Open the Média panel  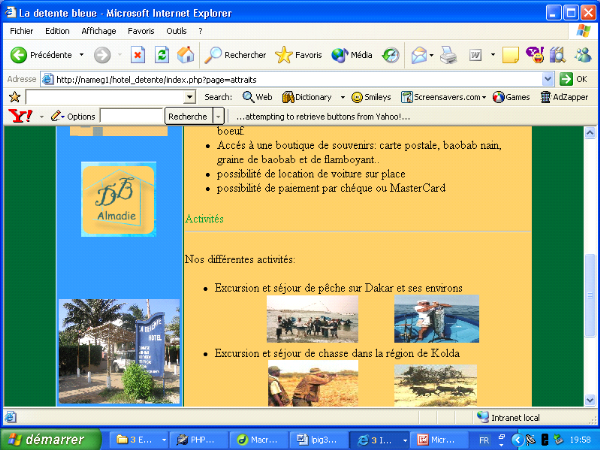[x=351, y=55]
